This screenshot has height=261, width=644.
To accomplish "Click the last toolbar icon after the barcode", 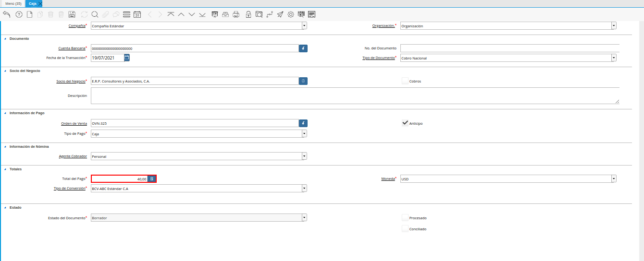I will pos(312,14).
